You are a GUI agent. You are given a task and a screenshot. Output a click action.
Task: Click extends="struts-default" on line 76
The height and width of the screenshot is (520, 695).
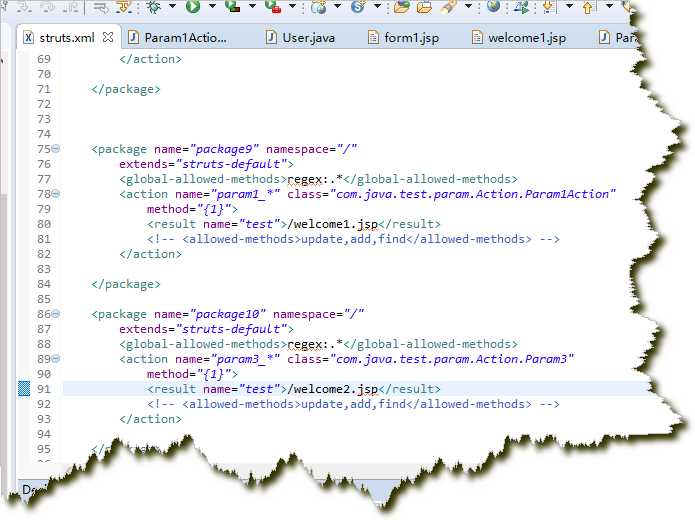tap(203, 164)
